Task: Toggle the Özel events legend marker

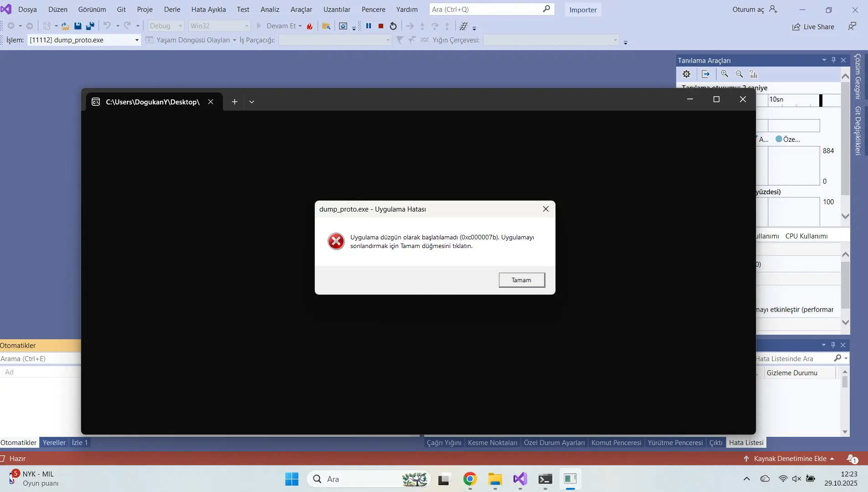Action: [x=779, y=139]
